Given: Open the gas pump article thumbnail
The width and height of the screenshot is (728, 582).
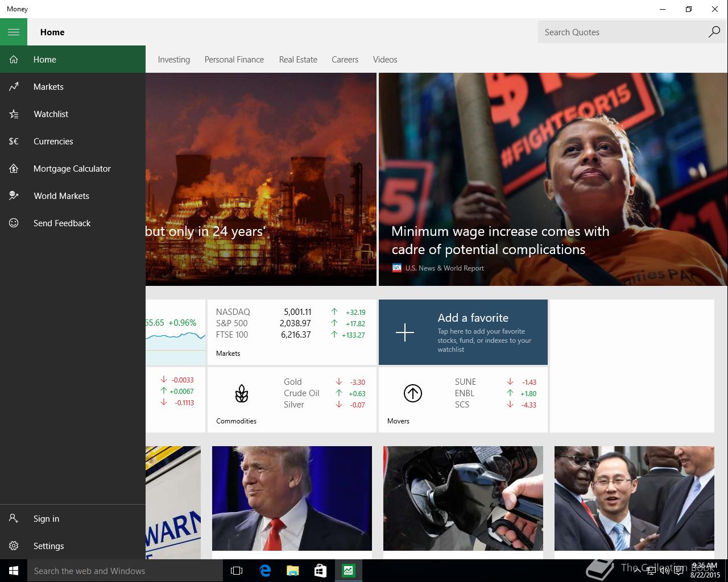Looking at the screenshot, I should click(463, 498).
